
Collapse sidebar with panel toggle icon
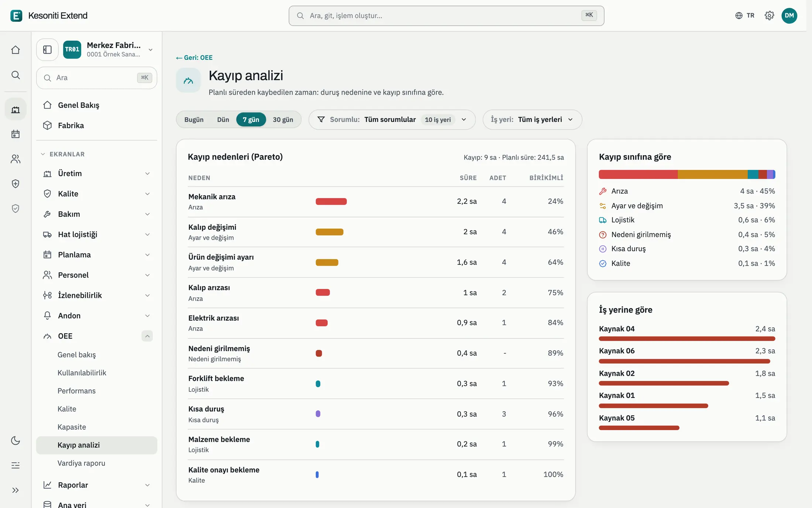point(47,50)
